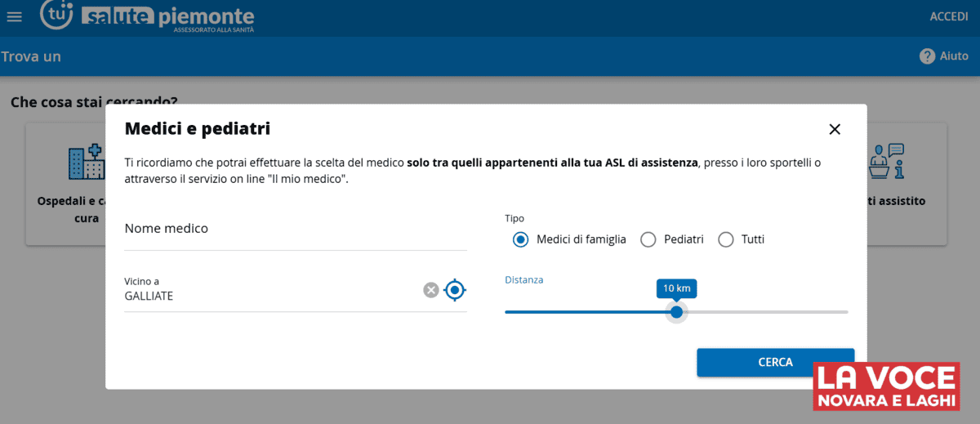
Task: Select the Medici di famiglia radio button
Action: tap(520, 239)
